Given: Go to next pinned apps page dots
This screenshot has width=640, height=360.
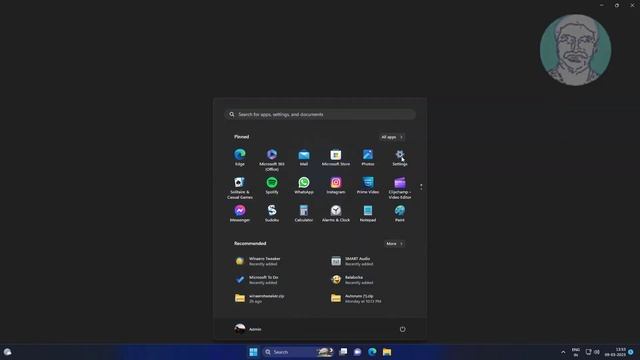Looking at the screenshot, I should tap(421, 187).
